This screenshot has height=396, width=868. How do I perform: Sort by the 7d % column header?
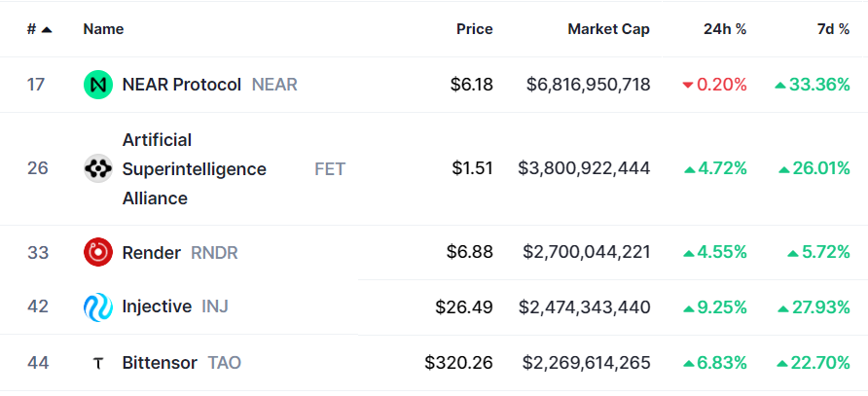click(x=834, y=29)
